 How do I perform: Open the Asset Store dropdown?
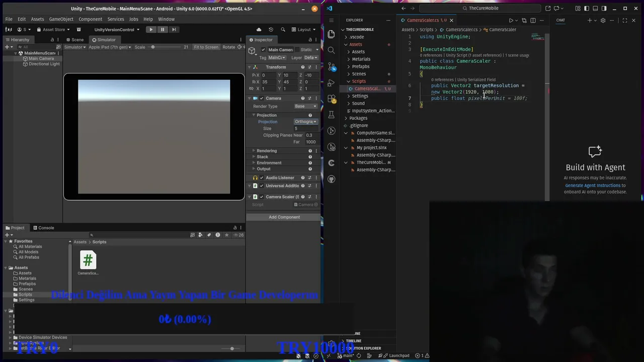point(53,29)
